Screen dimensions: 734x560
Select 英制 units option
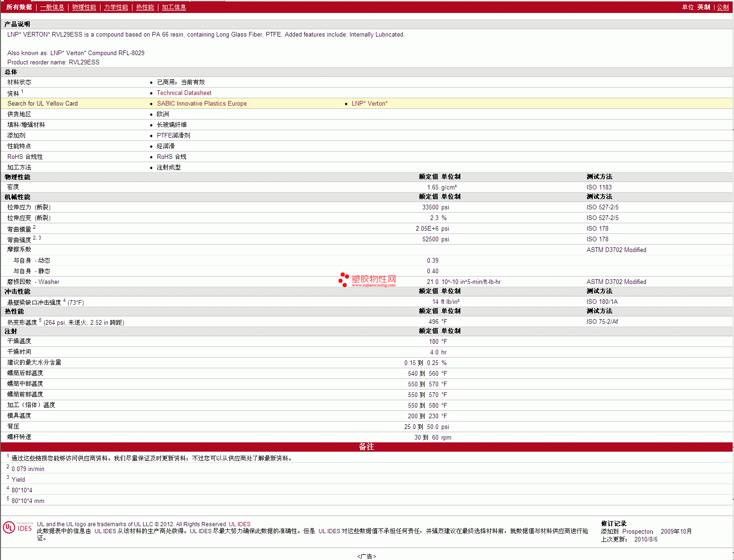point(703,7)
